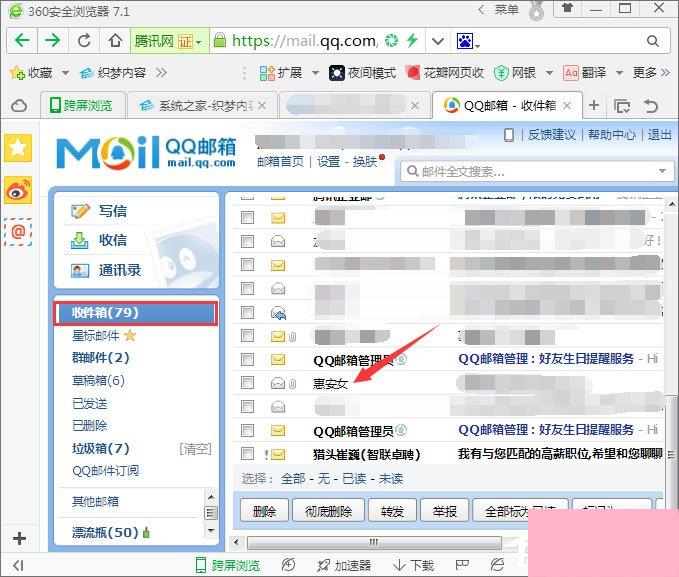Expand 更多 toolbar overflow
Viewport: 679px width, 577px height.
point(651,73)
